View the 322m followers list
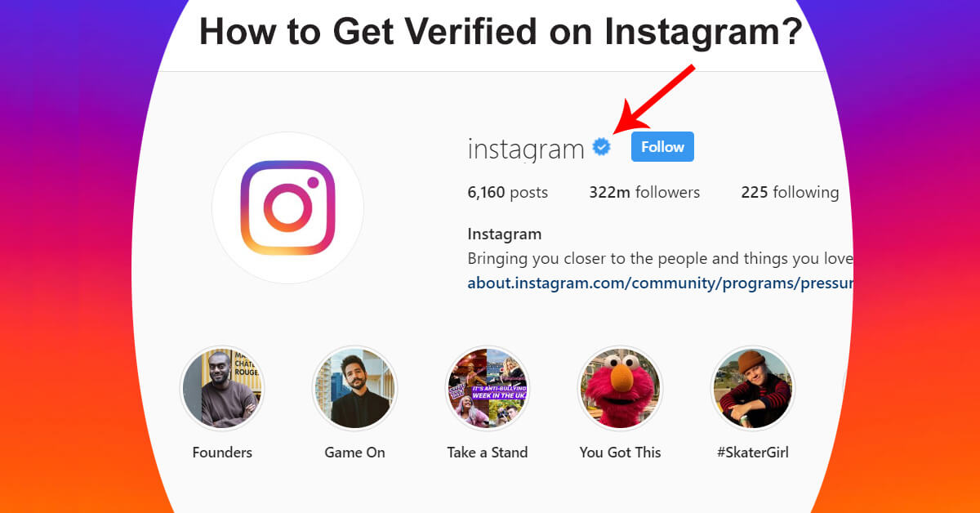Image resolution: width=980 pixels, height=513 pixels. point(644,193)
